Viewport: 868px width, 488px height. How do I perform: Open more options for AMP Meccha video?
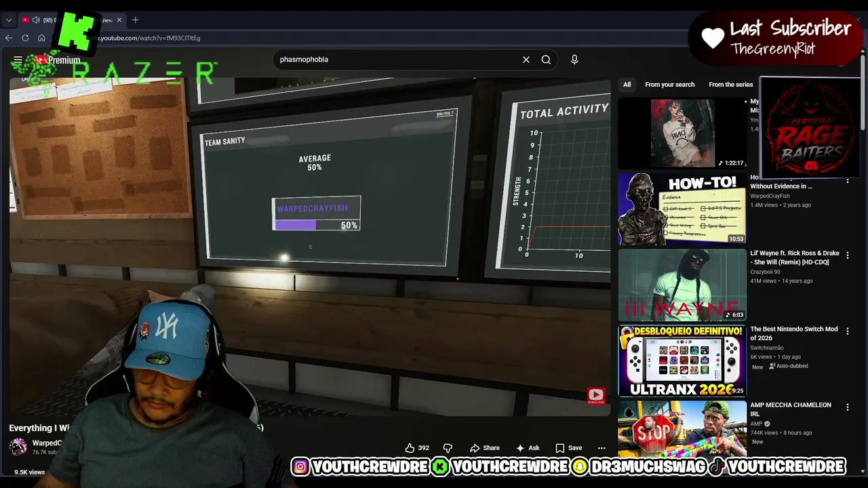click(x=848, y=407)
